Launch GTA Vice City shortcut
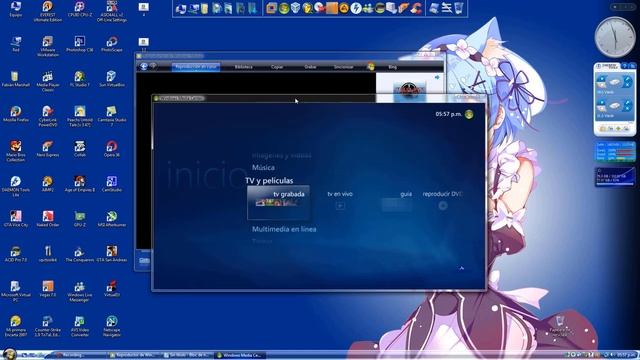Image resolution: width=640 pixels, height=360 pixels. [16, 219]
